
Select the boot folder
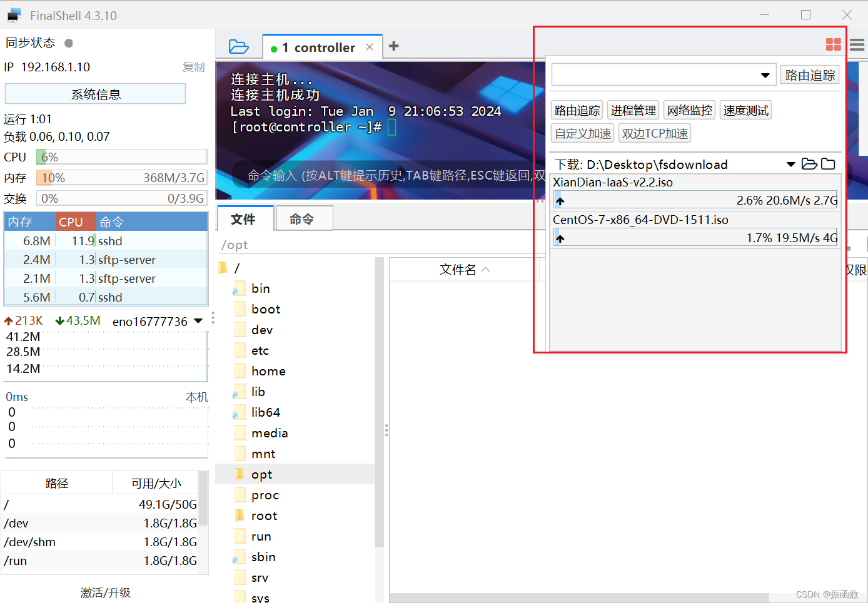pos(266,309)
